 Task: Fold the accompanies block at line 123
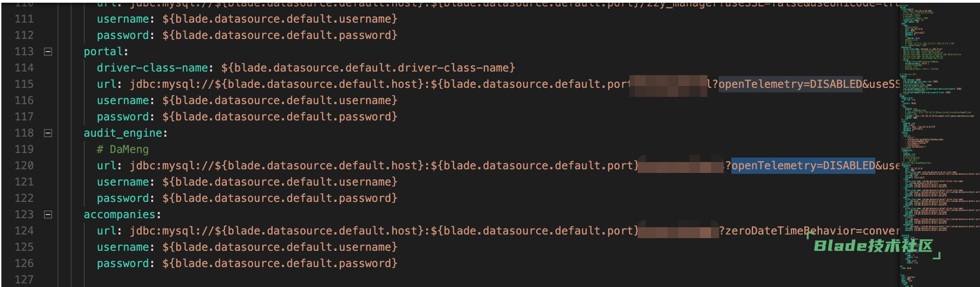point(48,215)
